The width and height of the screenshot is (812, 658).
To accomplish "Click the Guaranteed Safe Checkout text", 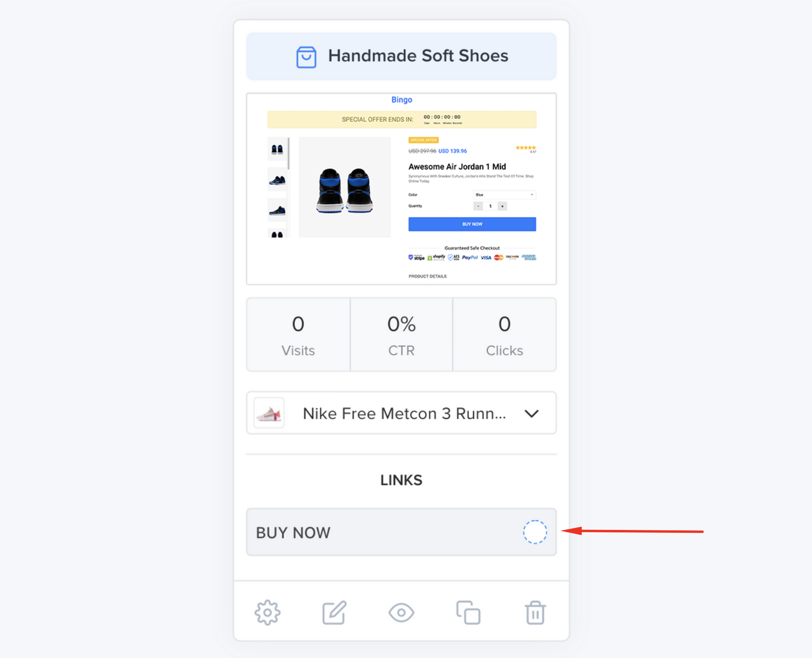I will pos(472,248).
